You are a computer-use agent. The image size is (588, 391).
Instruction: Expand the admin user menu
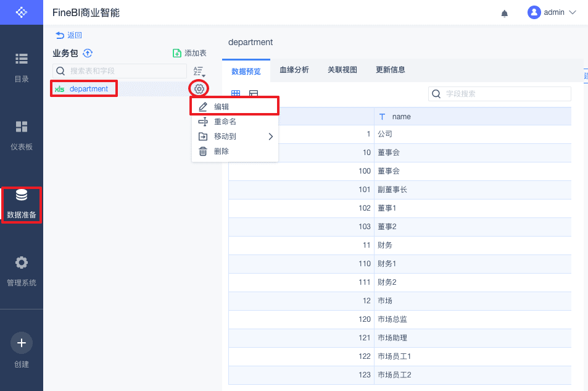coord(552,12)
